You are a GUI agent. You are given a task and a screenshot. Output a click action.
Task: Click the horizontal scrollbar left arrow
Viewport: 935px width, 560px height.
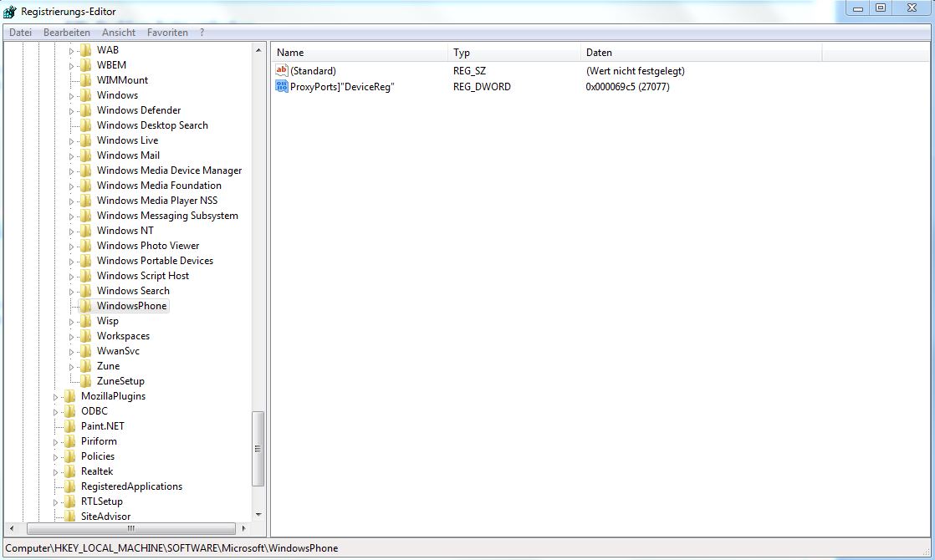[12, 528]
